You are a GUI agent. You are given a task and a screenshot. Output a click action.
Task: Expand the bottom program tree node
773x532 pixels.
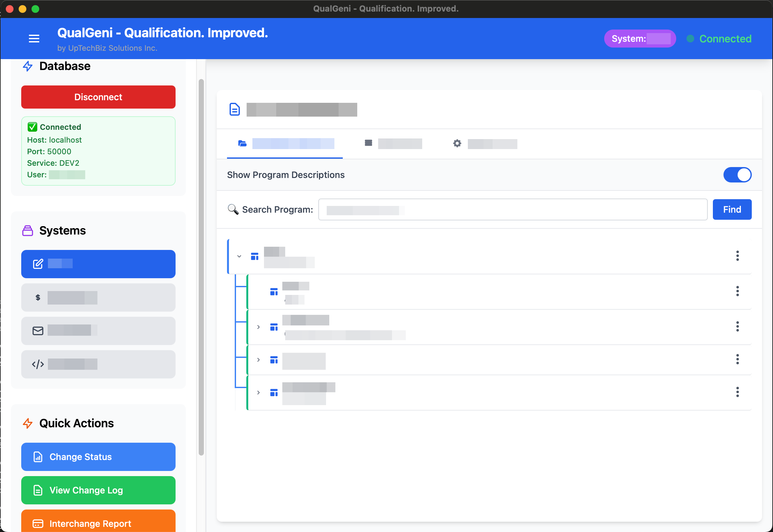258,393
